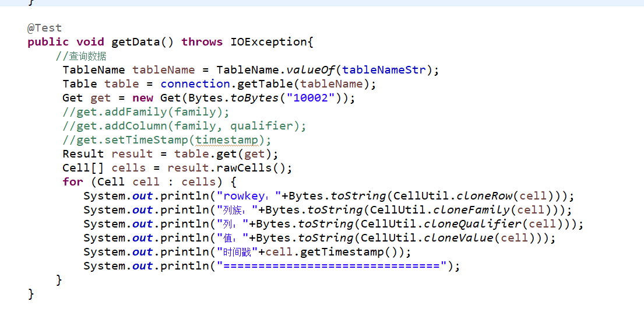Click IOException in the throws clause
The image size is (644, 315).
click(x=269, y=42)
